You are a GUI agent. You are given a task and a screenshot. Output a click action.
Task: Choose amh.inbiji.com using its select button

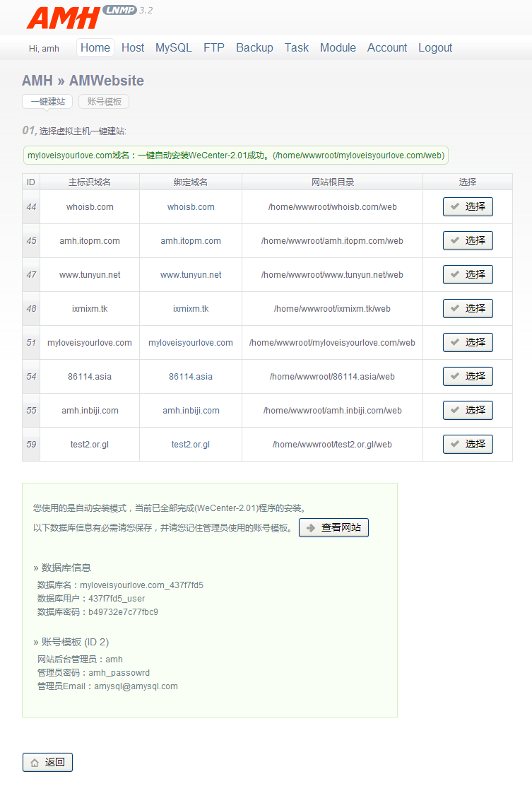tap(468, 411)
